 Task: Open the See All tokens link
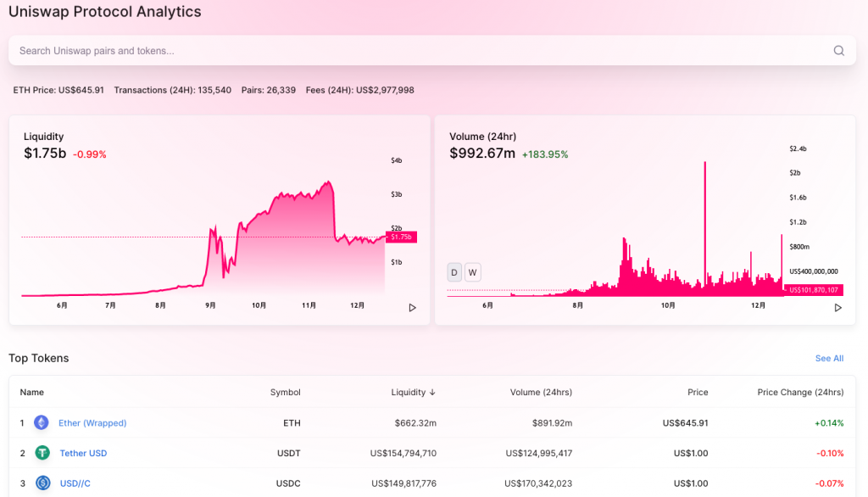point(829,359)
